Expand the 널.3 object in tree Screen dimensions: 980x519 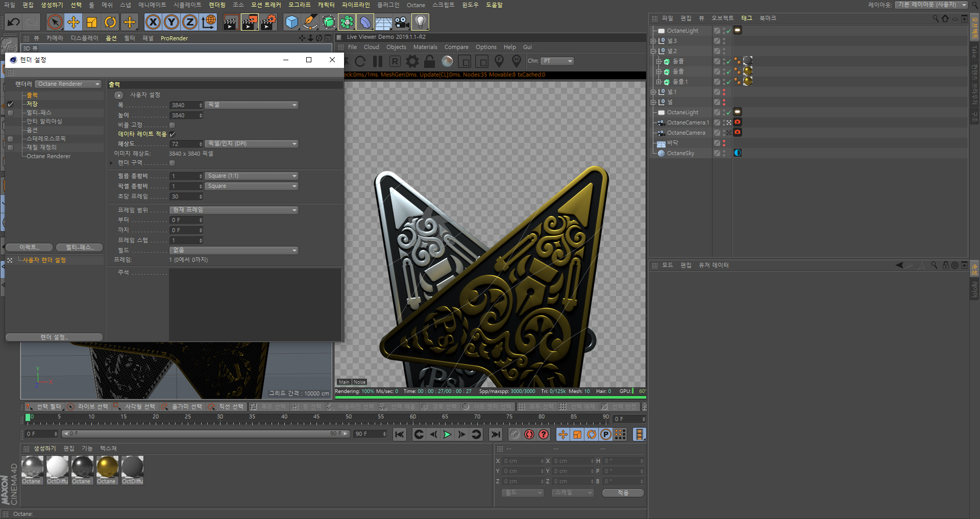pyautogui.click(x=653, y=41)
